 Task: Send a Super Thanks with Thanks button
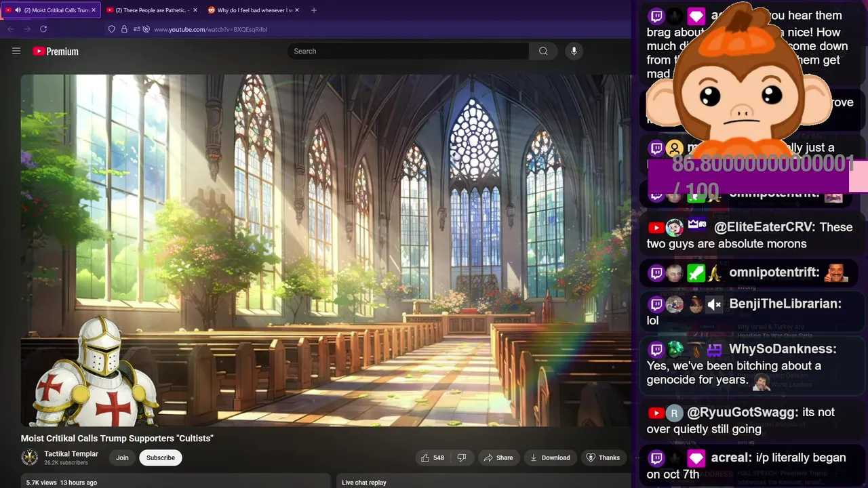coord(603,457)
